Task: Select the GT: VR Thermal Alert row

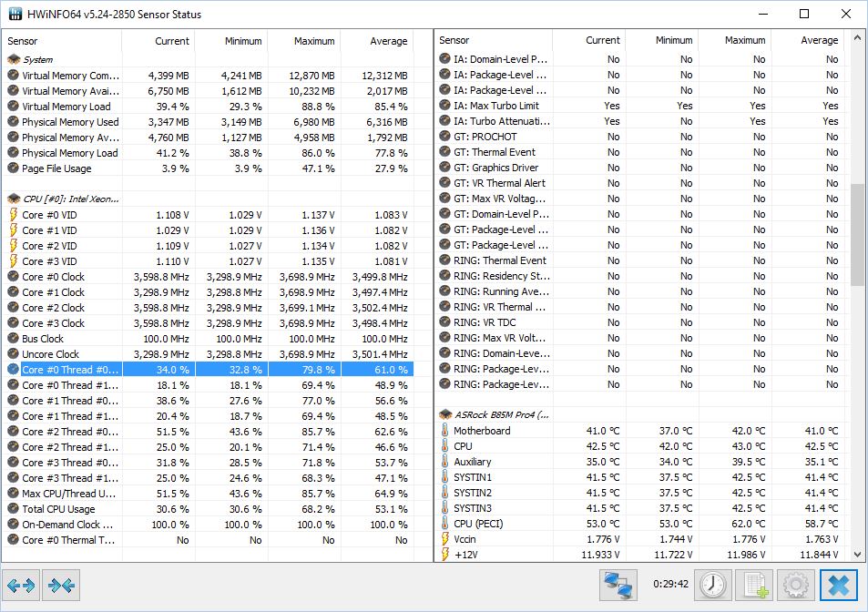Action: 639,183
